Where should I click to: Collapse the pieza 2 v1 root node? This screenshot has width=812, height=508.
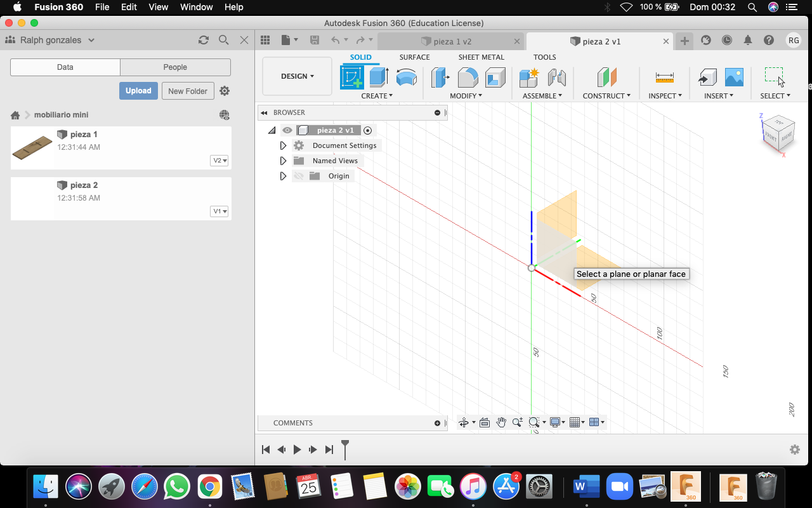pos(272,130)
